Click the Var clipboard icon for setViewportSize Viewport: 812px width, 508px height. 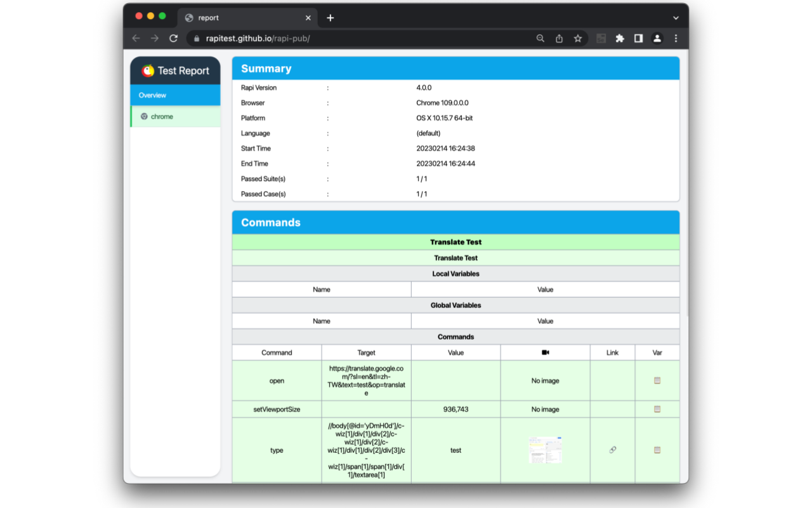657,410
